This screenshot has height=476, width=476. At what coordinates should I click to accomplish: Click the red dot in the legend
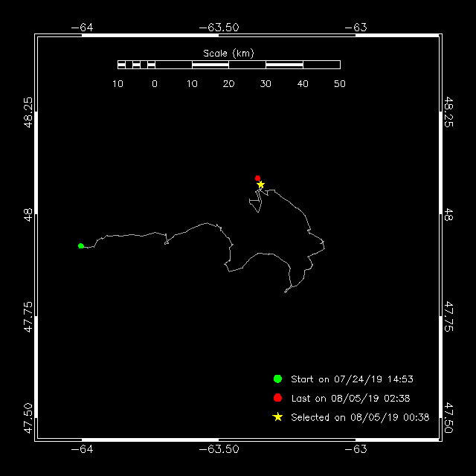[x=277, y=398]
